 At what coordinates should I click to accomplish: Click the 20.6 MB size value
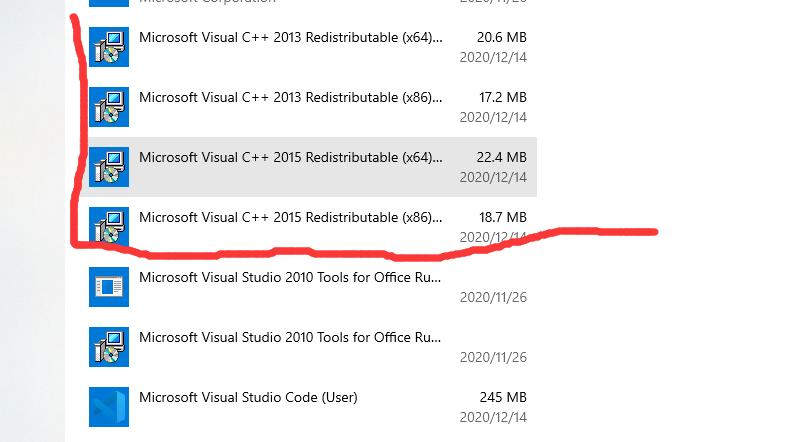pyautogui.click(x=501, y=37)
